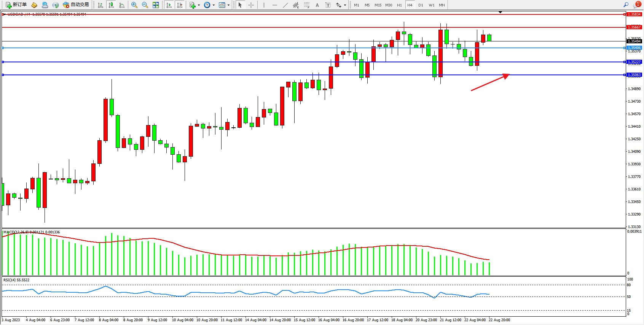Image resolution: width=644 pixels, height=325 pixels.
Task: Click the red 1.35667 price level label
Action: click(634, 27)
